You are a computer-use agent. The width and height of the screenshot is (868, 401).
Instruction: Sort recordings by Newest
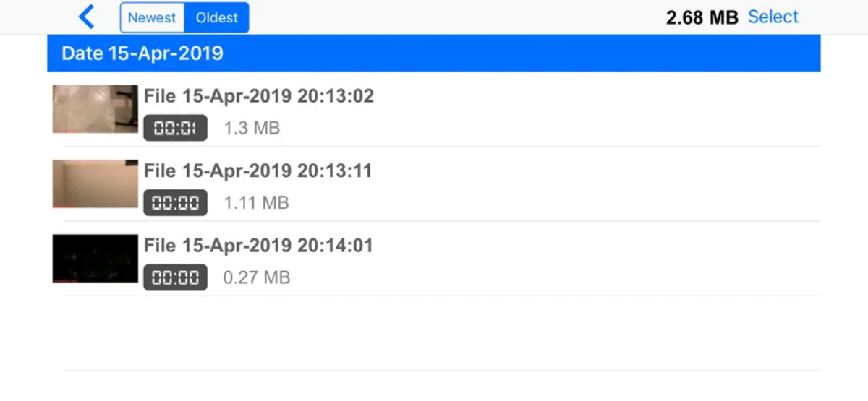click(152, 18)
